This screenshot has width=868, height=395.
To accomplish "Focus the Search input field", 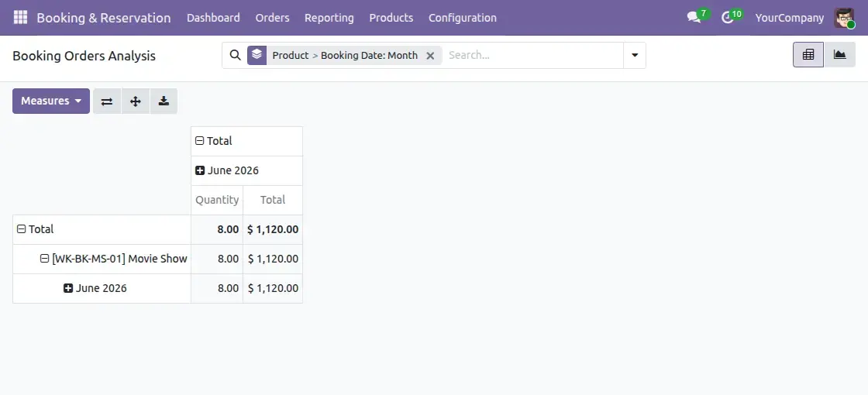I will click(534, 55).
